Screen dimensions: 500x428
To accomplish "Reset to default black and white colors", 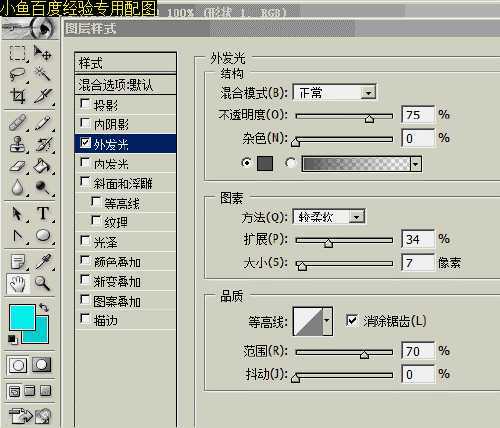I will tap(12, 339).
